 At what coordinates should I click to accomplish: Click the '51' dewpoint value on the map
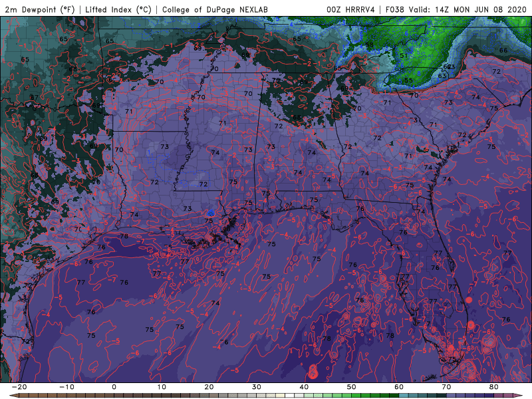tap(404, 56)
